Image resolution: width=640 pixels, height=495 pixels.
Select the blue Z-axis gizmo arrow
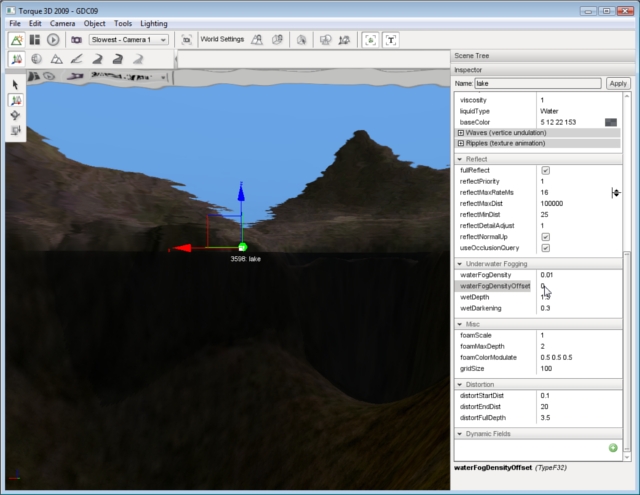240,193
